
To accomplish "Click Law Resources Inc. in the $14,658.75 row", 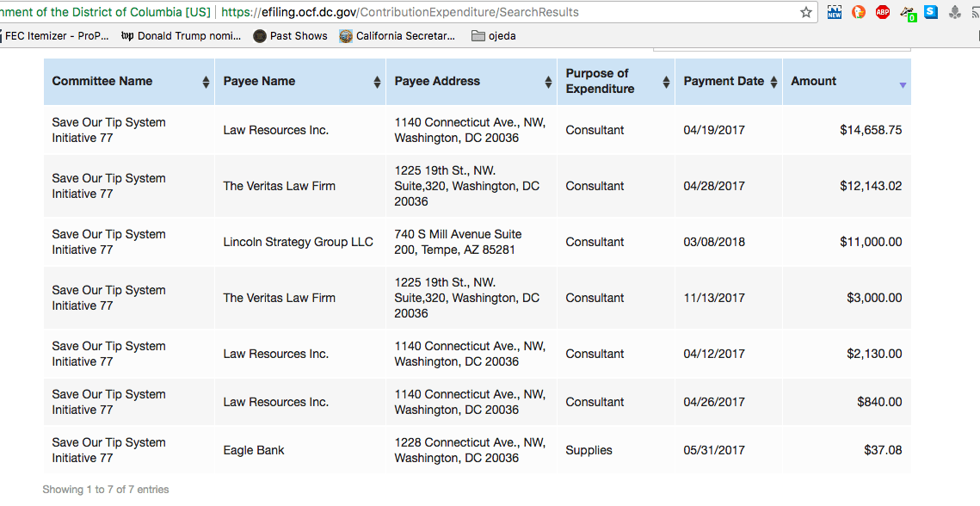I will 275,130.
